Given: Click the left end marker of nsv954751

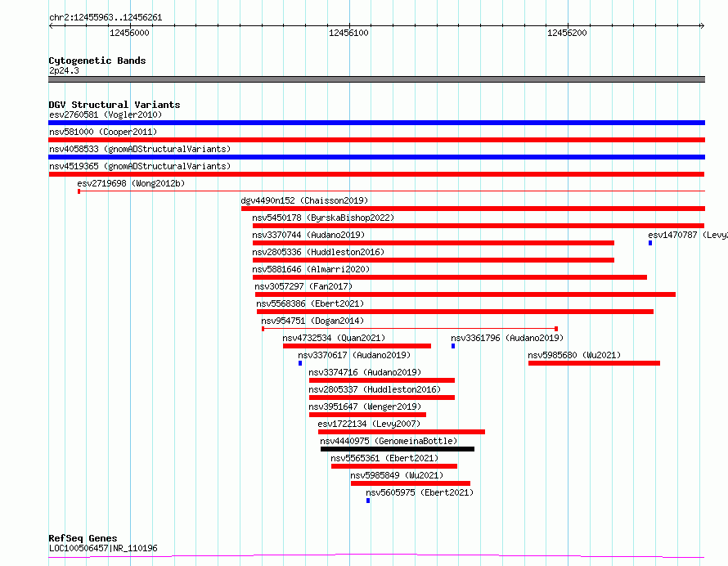Looking at the screenshot, I should tap(263, 329).
